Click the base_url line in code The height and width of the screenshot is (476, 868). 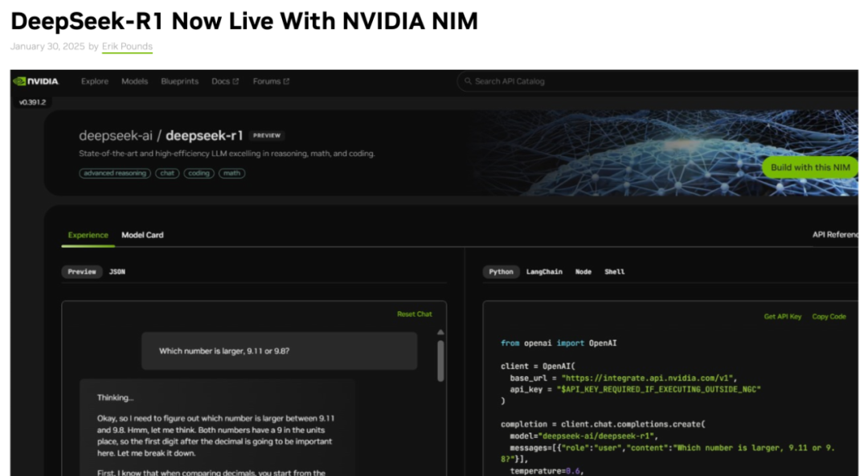click(624, 379)
